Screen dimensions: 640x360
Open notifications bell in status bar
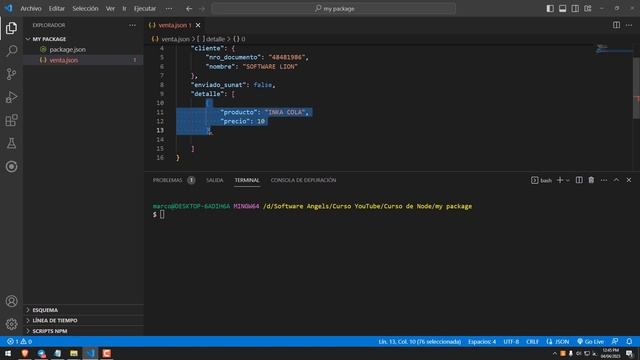[629, 342]
